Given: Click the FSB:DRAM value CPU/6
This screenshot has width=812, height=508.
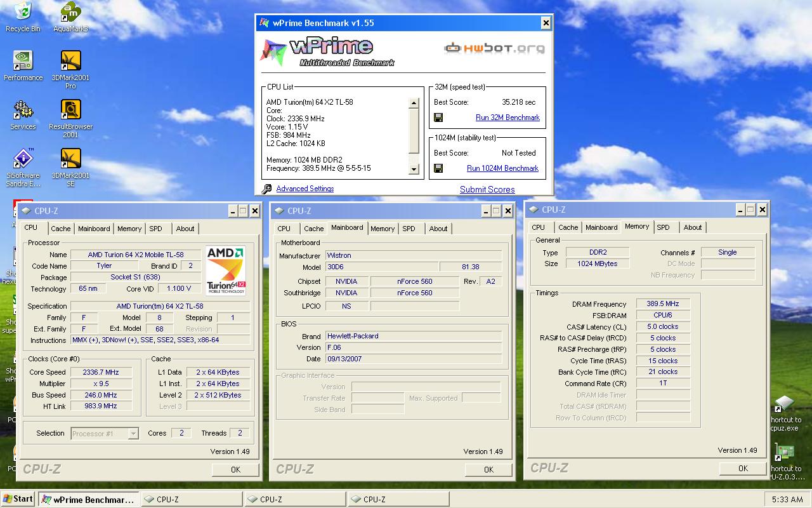Looking at the screenshot, I should [x=663, y=315].
